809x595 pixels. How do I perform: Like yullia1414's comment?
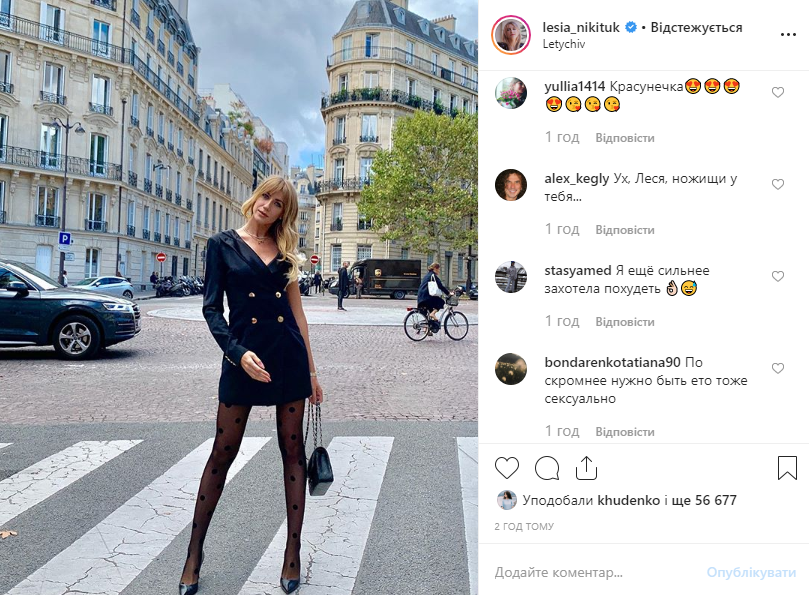click(778, 92)
